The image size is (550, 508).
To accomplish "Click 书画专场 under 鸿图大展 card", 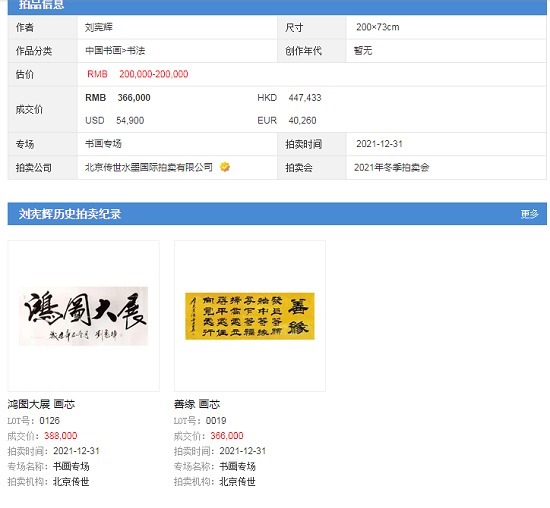I will 71,466.
